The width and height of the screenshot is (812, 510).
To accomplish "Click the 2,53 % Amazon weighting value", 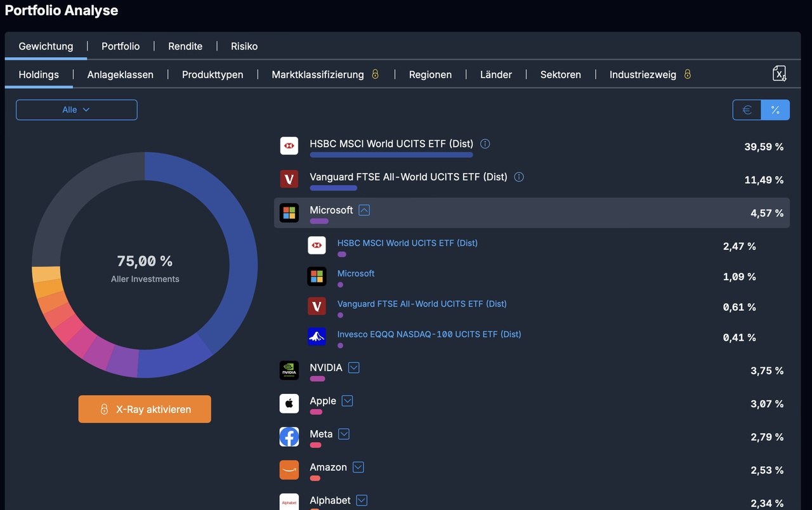I will coord(767,470).
